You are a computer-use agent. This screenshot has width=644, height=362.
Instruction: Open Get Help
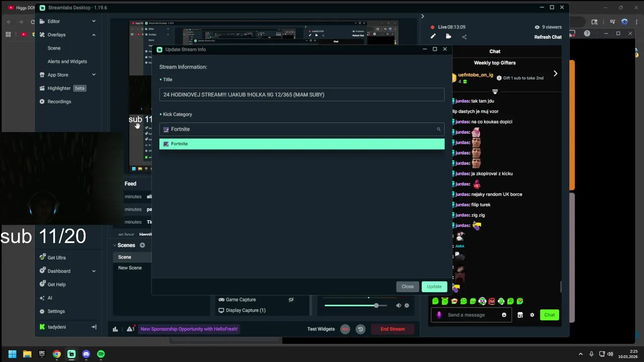coord(56,285)
